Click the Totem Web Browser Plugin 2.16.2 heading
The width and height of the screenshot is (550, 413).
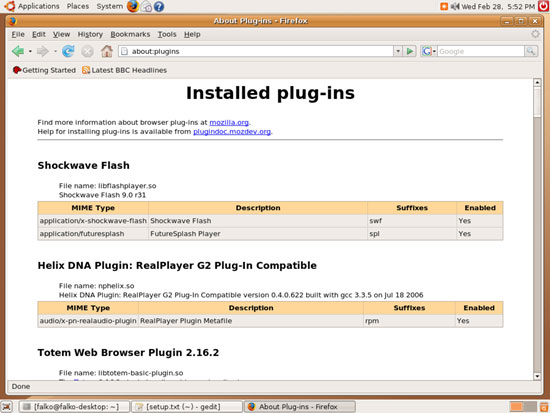pyautogui.click(x=128, y=353)
